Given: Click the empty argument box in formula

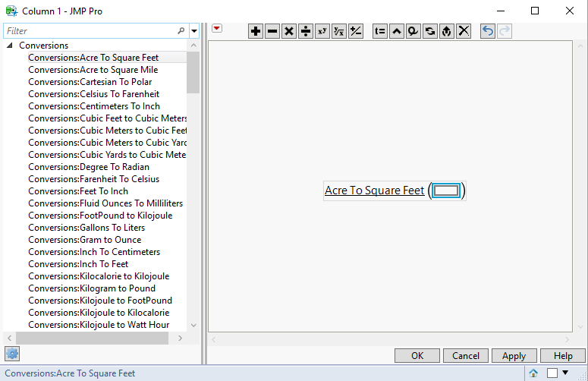Looking at the screenshot, I should (x=446, y=190).
